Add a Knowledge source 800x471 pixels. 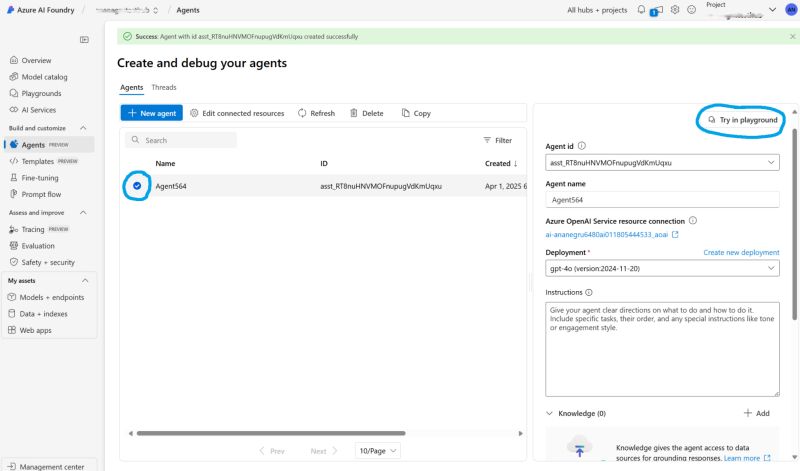coord(757,413)
